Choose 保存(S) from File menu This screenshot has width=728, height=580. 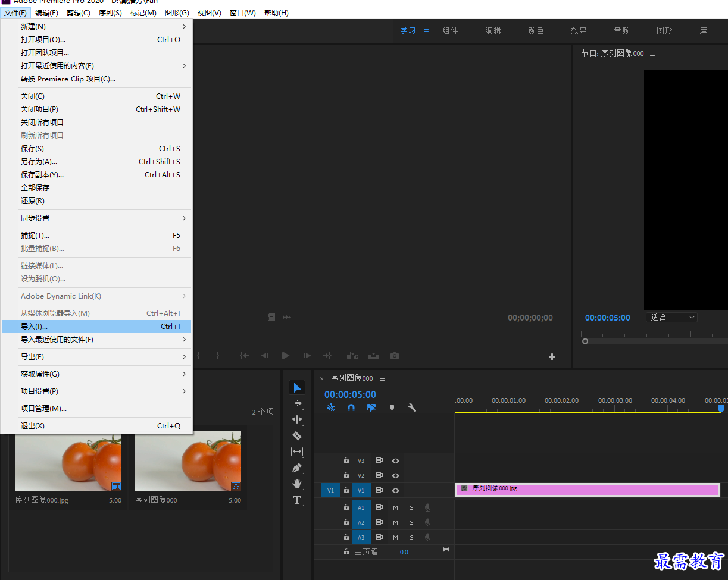96,148
